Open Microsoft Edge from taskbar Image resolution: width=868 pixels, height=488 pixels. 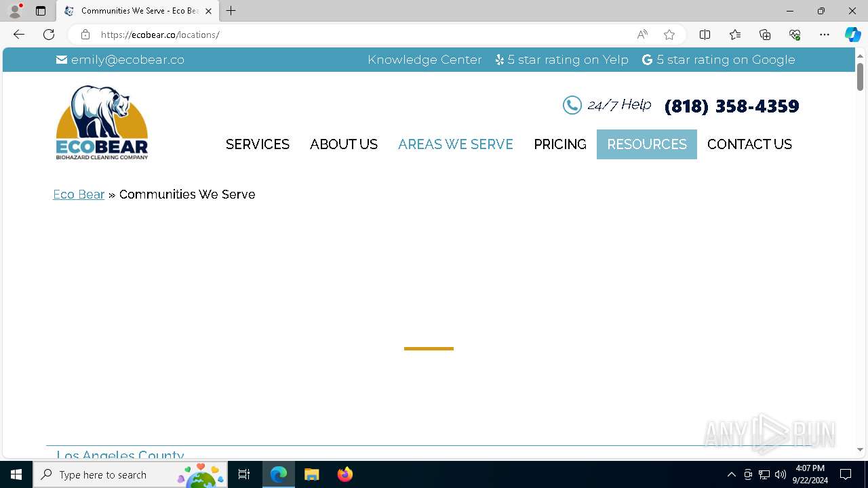tap(279, 474)
